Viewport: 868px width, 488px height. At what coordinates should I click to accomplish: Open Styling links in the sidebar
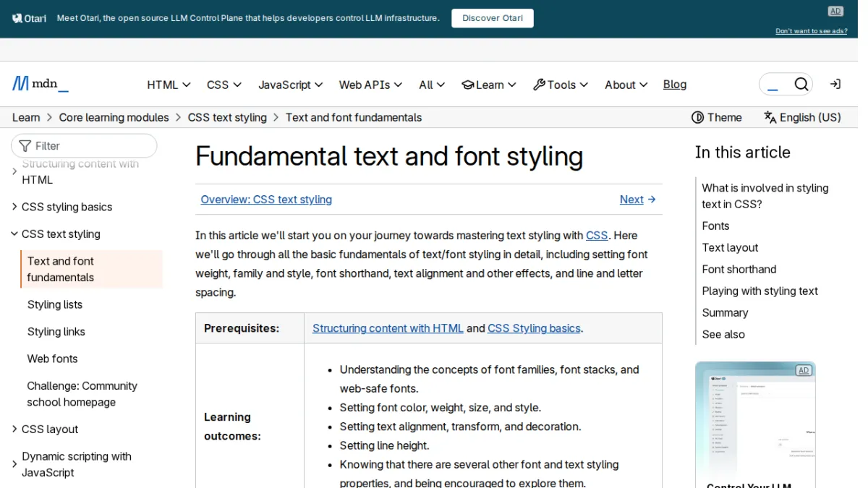(x=56, y=332)
